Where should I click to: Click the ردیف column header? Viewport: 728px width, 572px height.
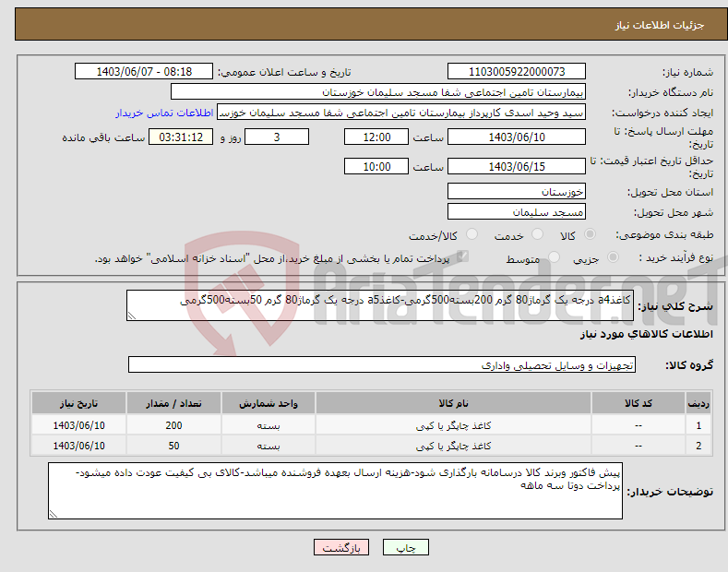[x=698, y=403]
